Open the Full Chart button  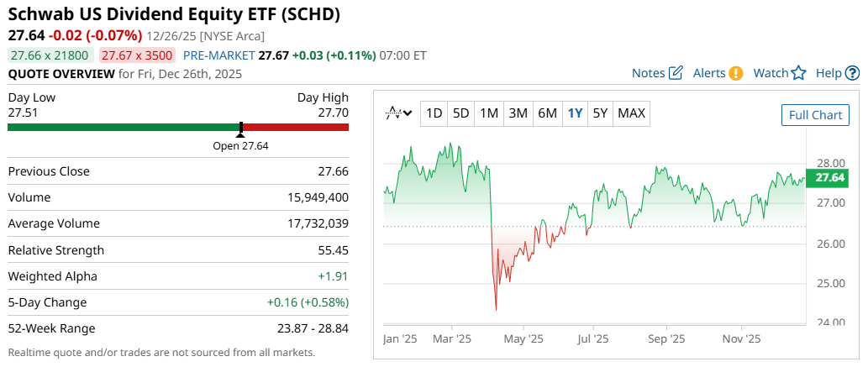tap(814, 115)
